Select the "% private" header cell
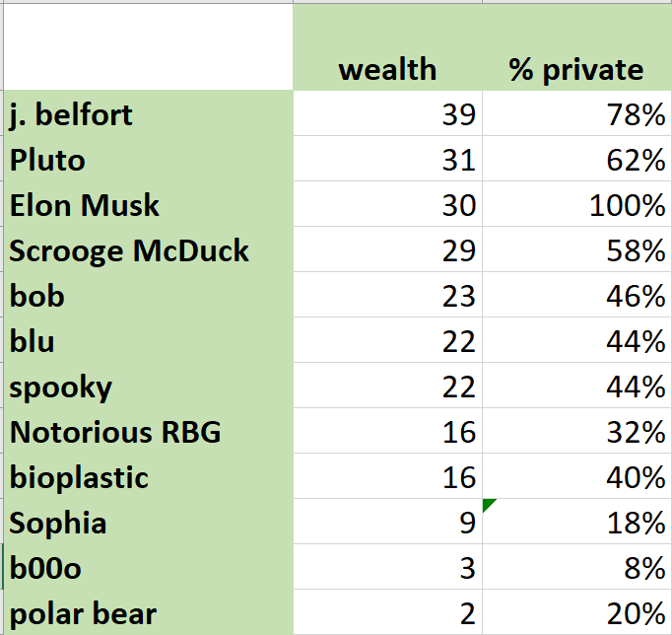Image resolution: width=672 pixels, height=635 pixels. pos(575,69)
